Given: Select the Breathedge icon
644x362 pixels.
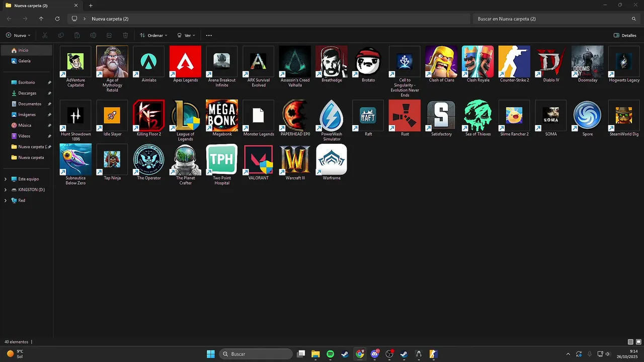Looking at the screenshot, I should [332, 62].
